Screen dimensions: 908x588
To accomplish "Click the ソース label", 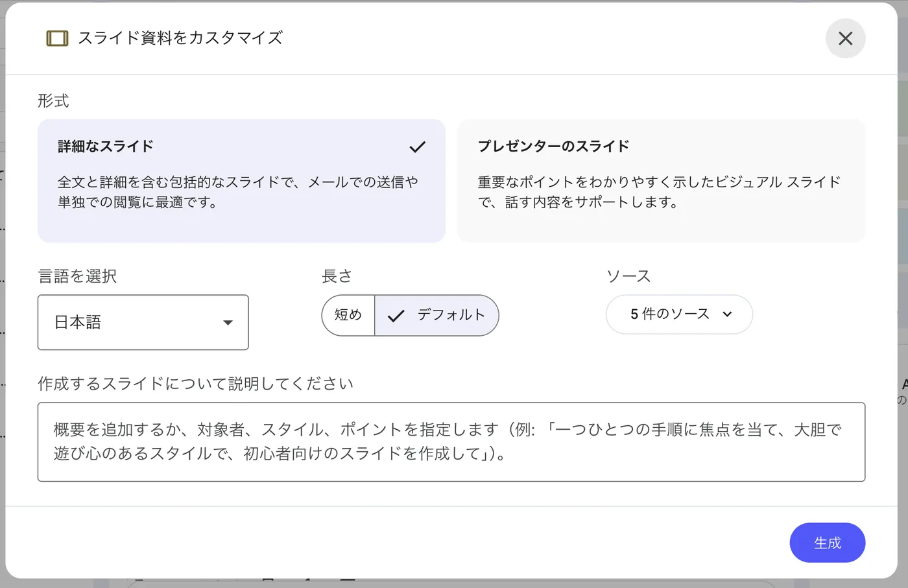I will point(628,276).
